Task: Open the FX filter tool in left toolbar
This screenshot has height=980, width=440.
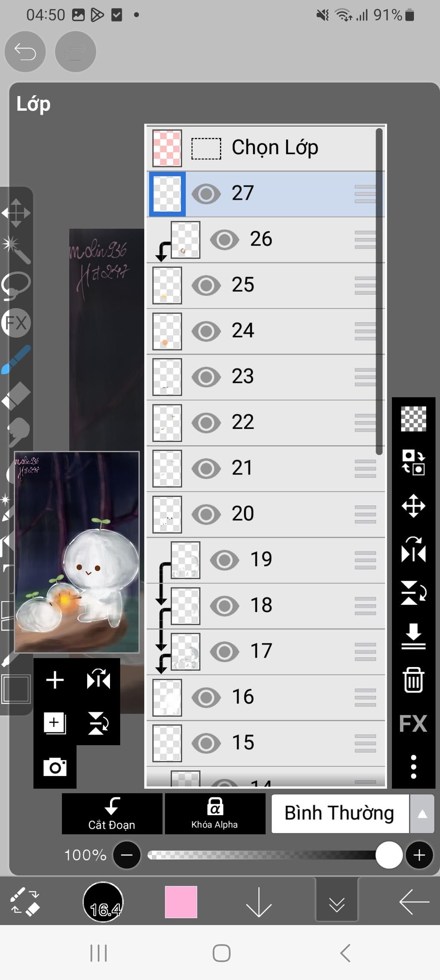Action: [16, 322]
